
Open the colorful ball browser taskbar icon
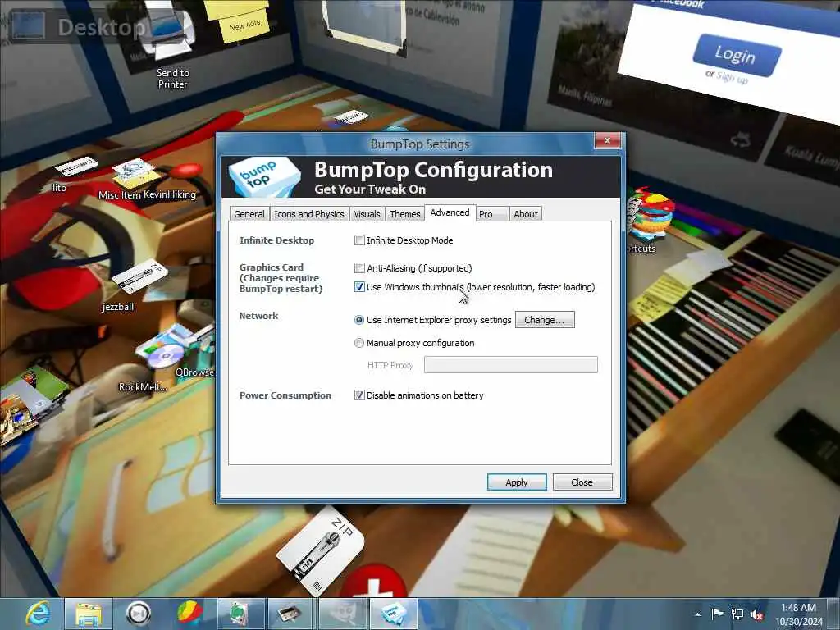coord(189,614)
